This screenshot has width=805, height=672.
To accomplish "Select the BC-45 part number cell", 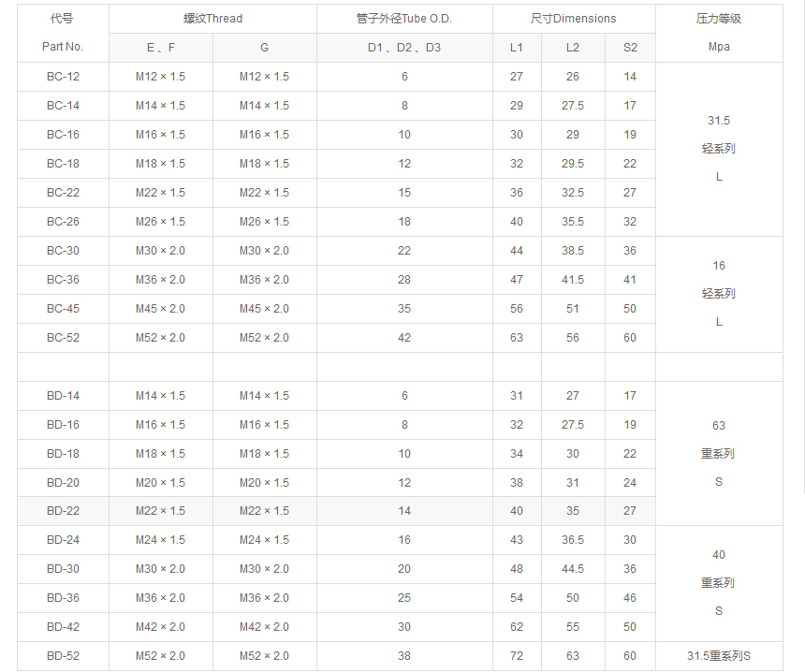I will (x=63, y=309).
